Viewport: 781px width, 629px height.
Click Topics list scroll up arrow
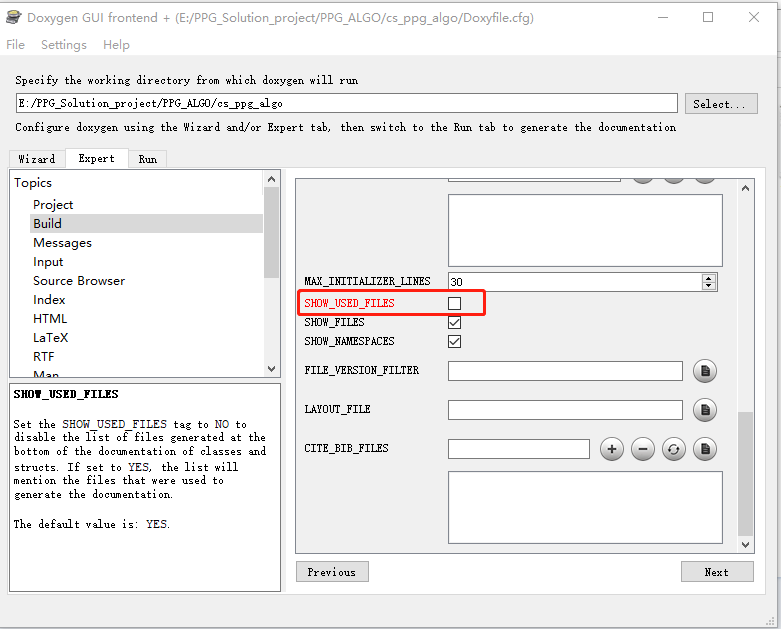[x=271, y=179]
